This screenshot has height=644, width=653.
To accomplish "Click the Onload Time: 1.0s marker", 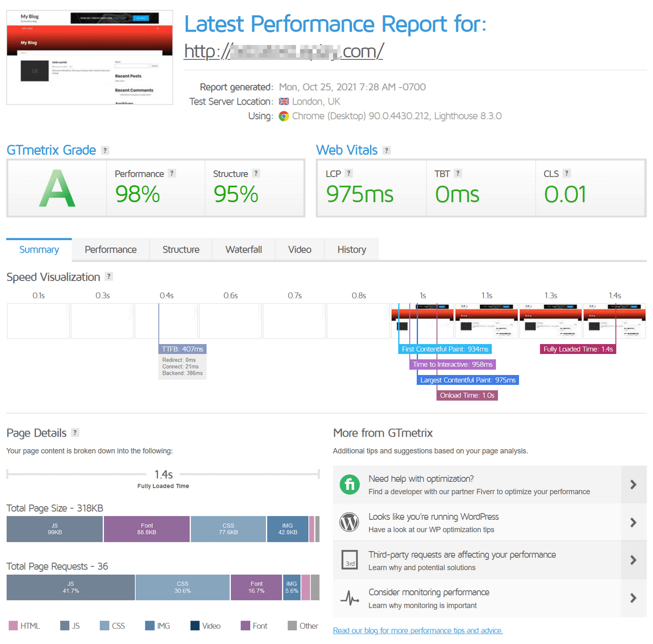I will pyautogui.click(x=467, y=395).
